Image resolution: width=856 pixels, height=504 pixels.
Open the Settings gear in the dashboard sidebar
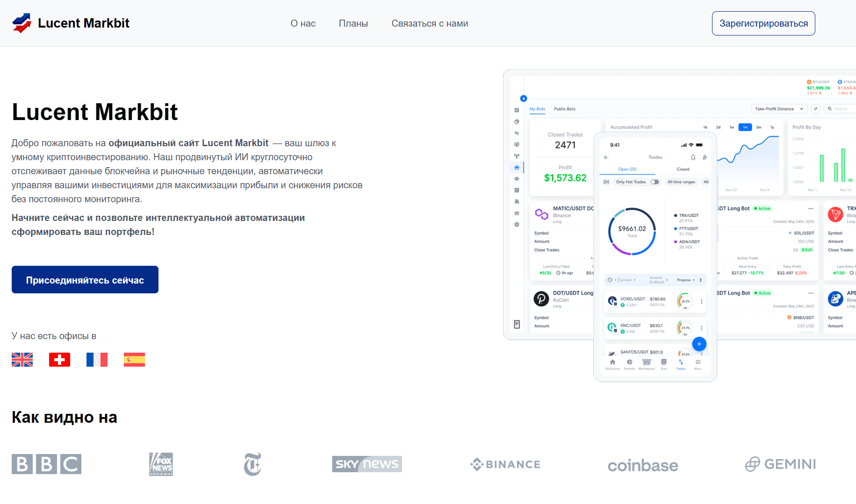(x=517, y=224)
